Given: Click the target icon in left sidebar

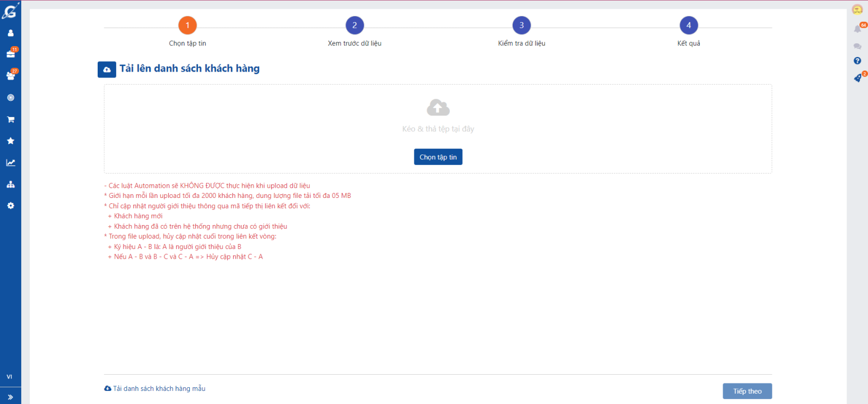Looking at the screenshot, I should (10, 98).
